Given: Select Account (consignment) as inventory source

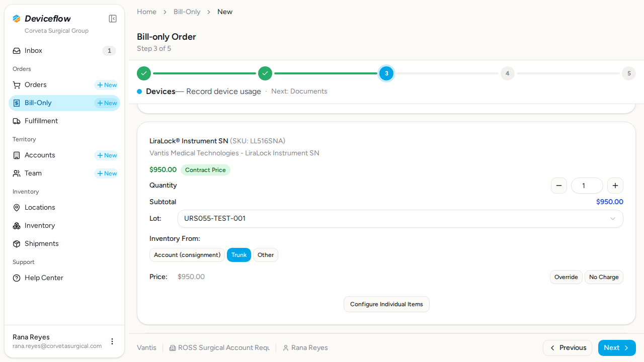Looking at the screenshot, I should pos(187,255).
